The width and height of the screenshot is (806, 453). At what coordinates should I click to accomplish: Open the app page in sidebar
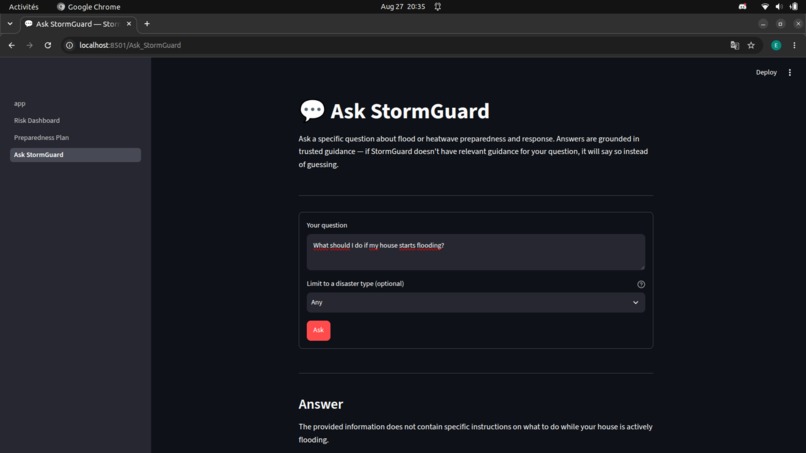tap(75, 103)
